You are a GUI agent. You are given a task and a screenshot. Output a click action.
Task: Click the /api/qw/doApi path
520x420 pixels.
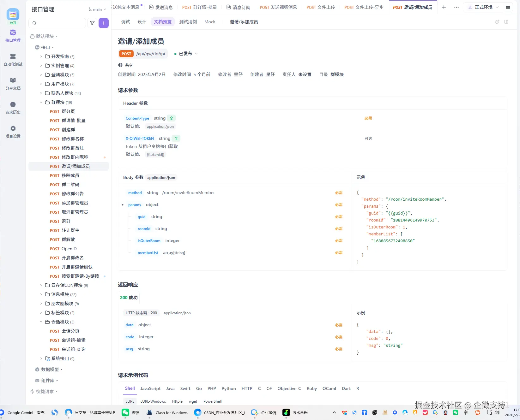tap(150, 54)
